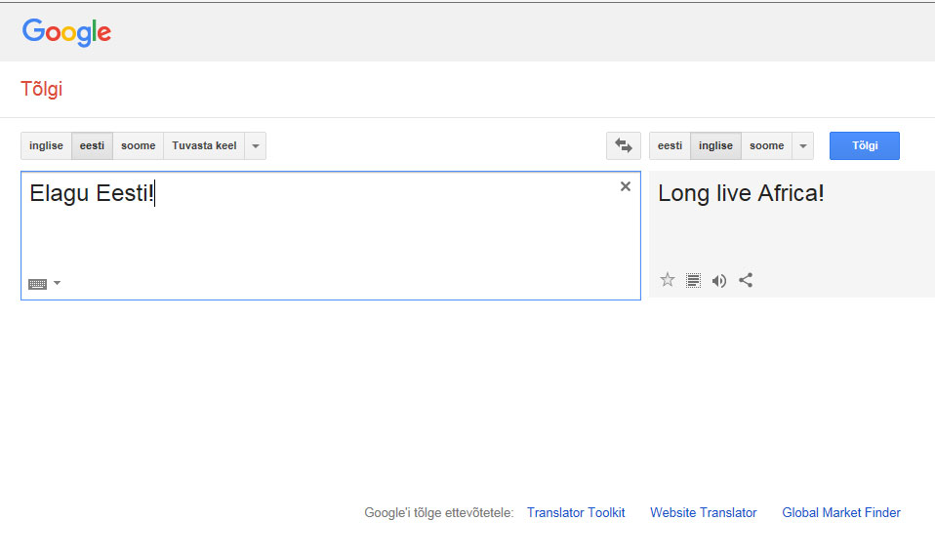Click the blue Tõlgi translate button

tap(864, 145)
